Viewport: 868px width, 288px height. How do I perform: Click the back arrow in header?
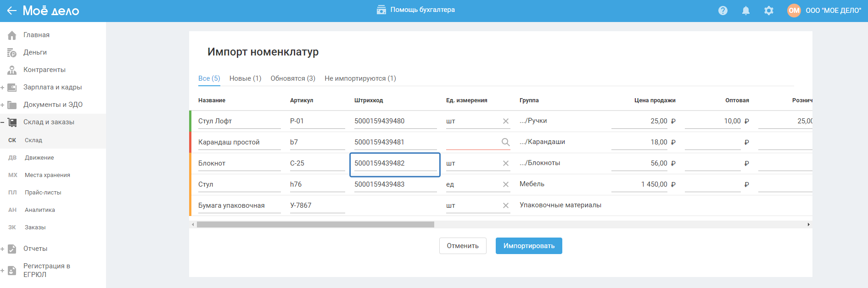[11, 11]
